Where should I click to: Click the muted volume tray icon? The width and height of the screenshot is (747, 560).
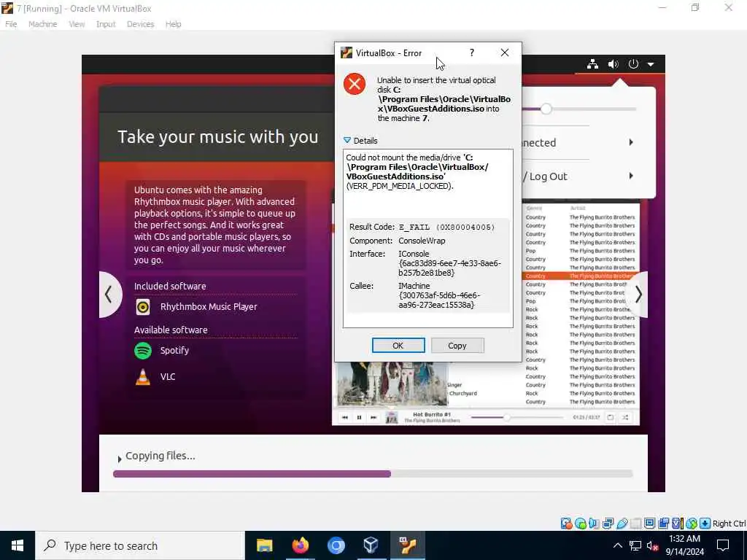coord(652,546)
